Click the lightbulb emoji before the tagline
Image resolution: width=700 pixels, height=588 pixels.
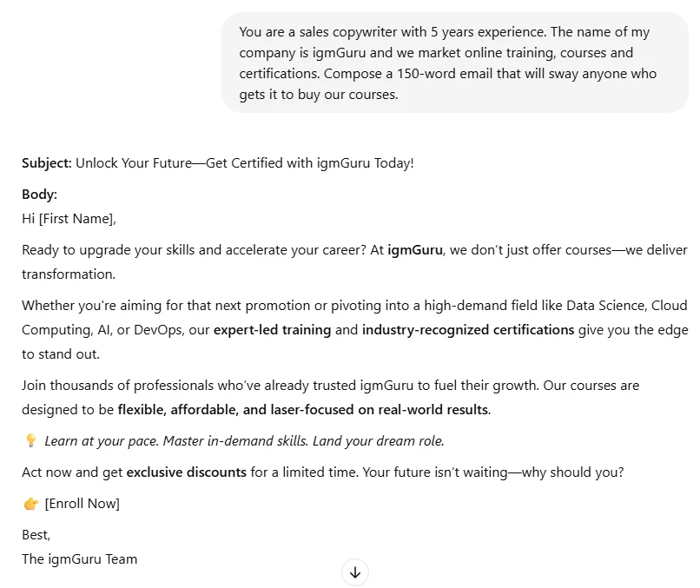(30, 440)
